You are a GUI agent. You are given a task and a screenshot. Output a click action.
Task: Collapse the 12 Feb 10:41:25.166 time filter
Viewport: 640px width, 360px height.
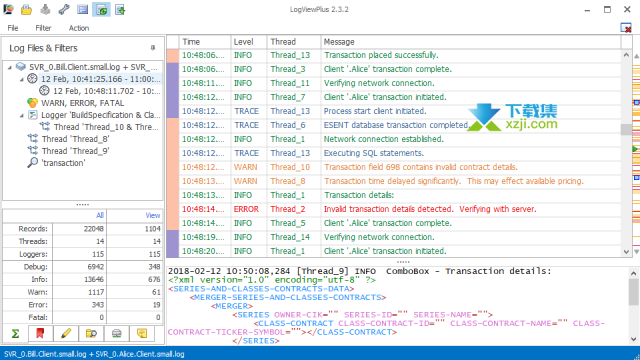pyautogui.click(x=22, y=79)
